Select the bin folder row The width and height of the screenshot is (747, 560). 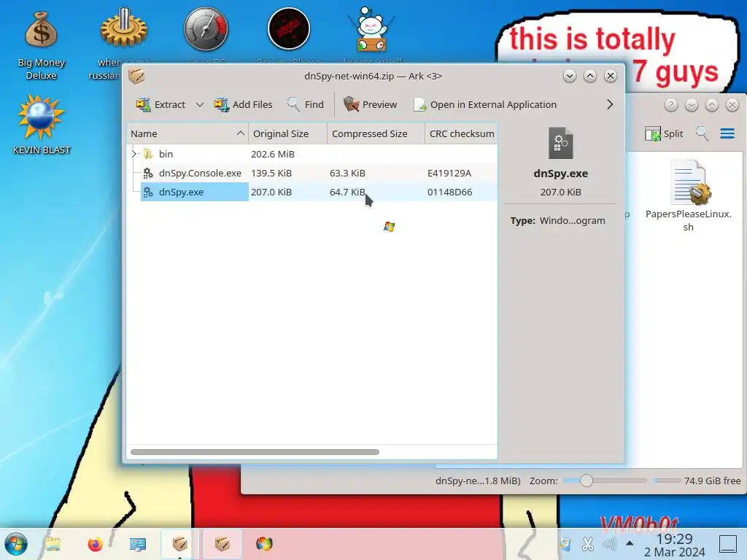point(312,154)
